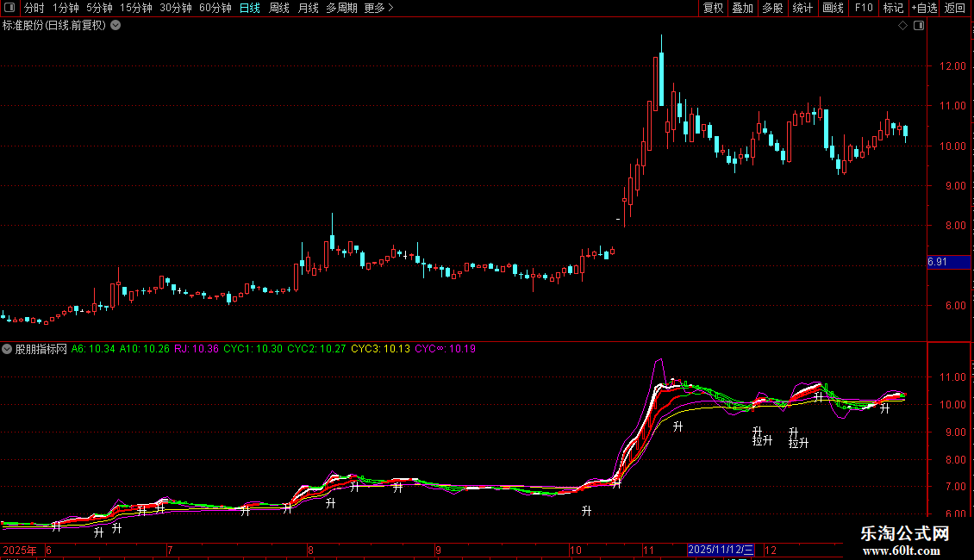Click month 9 on the time axis
The height and width of the screenshot is (560, 974).
tap(438, 550)
